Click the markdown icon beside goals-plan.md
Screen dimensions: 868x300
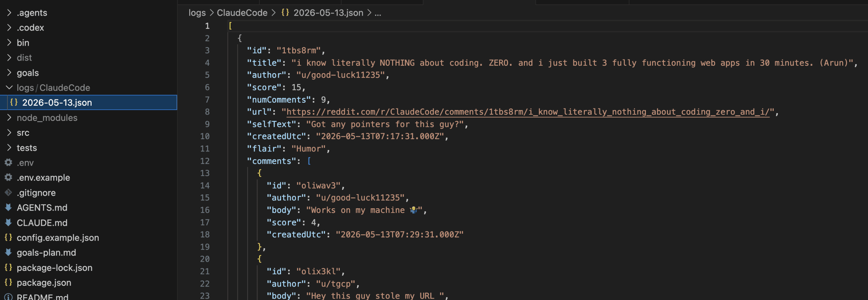click(8, 253)
